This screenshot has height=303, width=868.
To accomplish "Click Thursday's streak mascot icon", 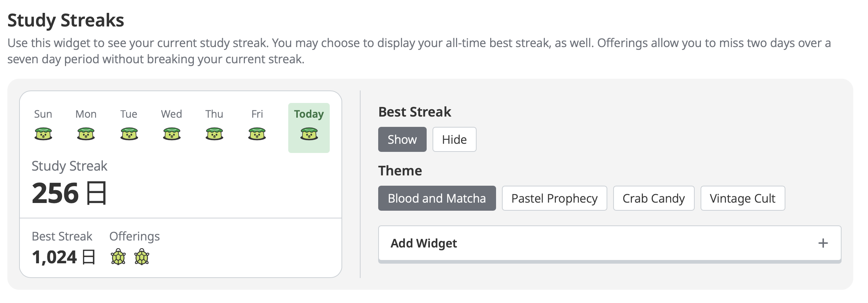I will pos(214,133).
